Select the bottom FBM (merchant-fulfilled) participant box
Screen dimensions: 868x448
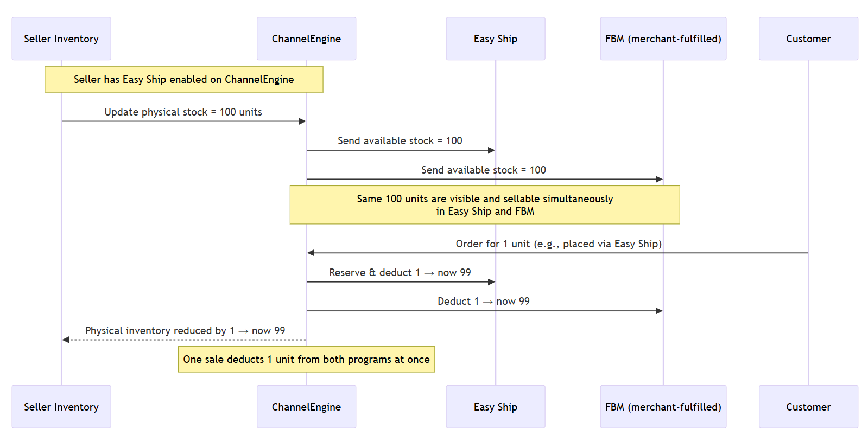pos(663,407)
